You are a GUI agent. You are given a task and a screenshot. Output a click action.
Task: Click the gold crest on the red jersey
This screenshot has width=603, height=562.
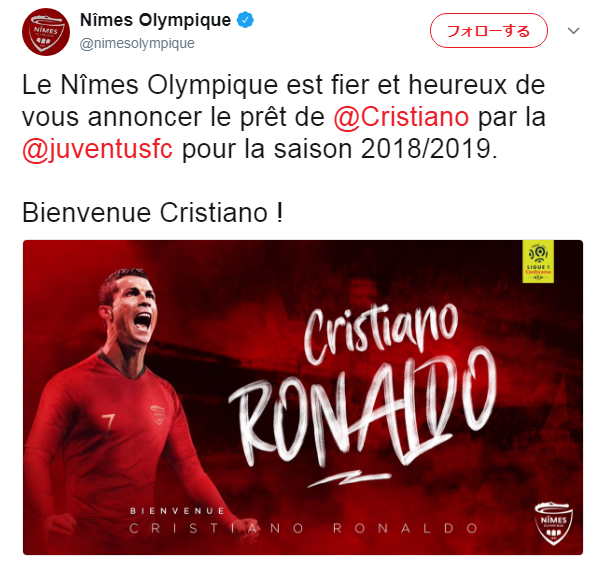(x=158, y=415)
